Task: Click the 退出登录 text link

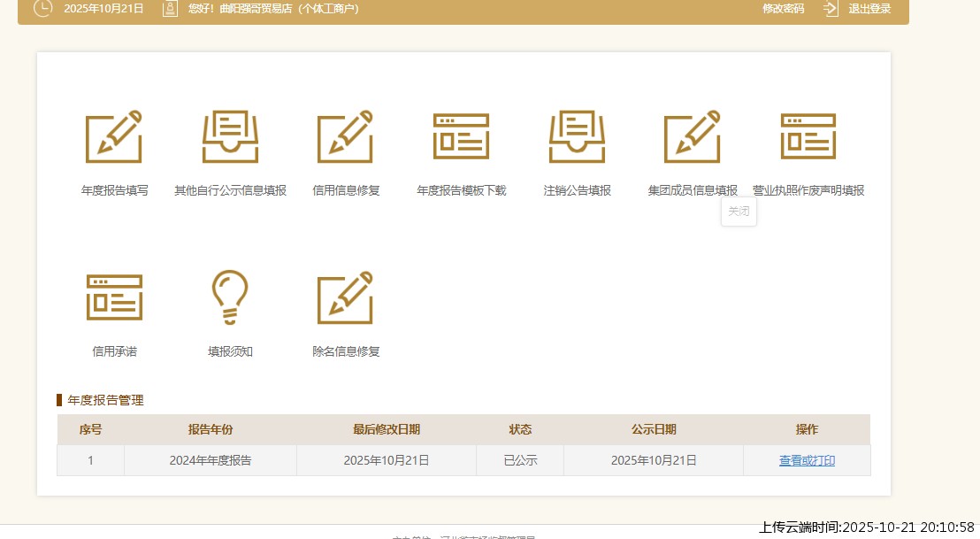Action: (x=869, y=9)
